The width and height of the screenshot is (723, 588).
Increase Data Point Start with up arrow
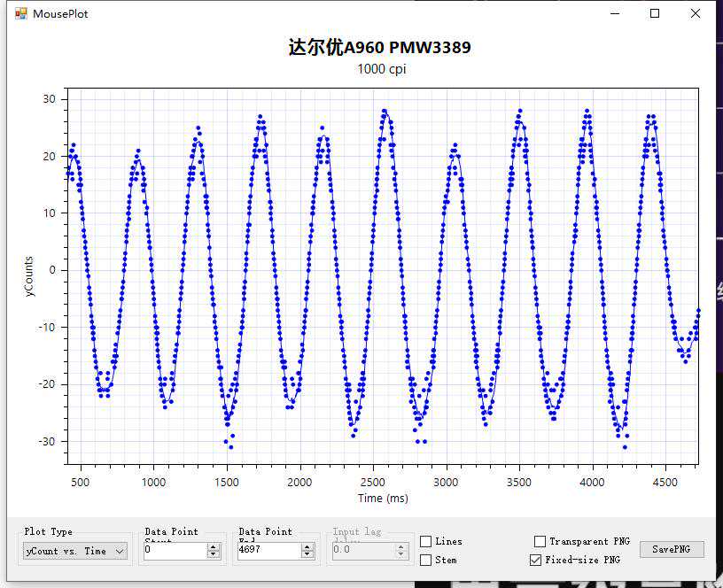[214, 546]
